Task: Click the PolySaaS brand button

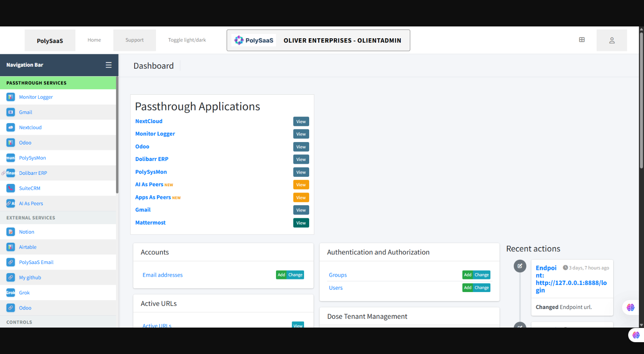Action: [x=50, y=40]
